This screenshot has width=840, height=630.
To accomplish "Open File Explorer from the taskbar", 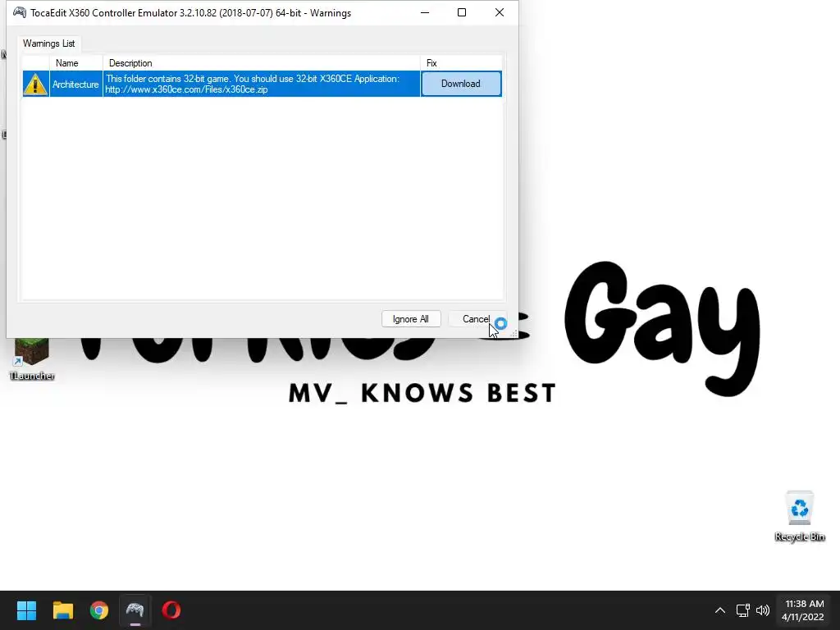I will [x=62, y=610].
